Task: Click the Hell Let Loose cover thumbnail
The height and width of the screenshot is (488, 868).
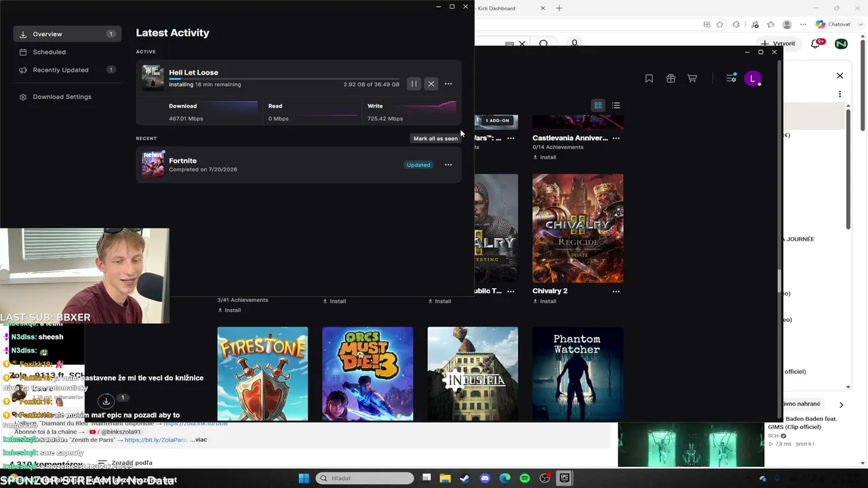Action: (x=153, y=77)
